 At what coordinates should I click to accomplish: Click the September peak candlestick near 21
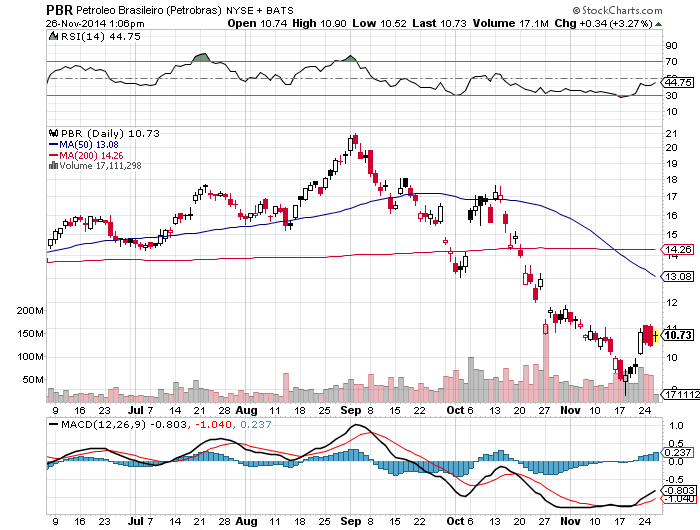pos(355,141)
